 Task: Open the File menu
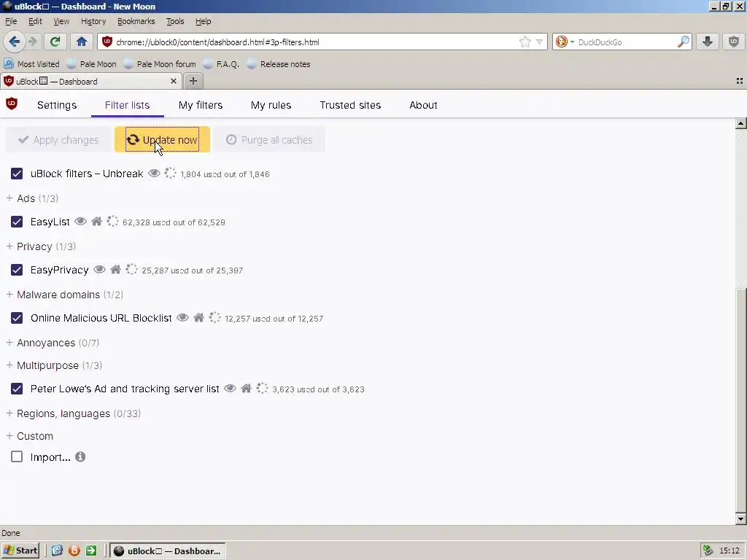pyautogui.click(x=11, y=21)
